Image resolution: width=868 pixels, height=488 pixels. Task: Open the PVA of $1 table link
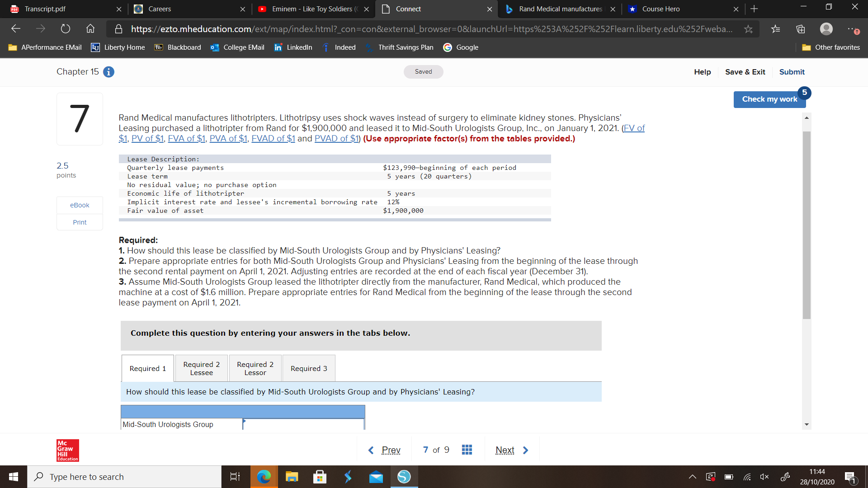228,138
